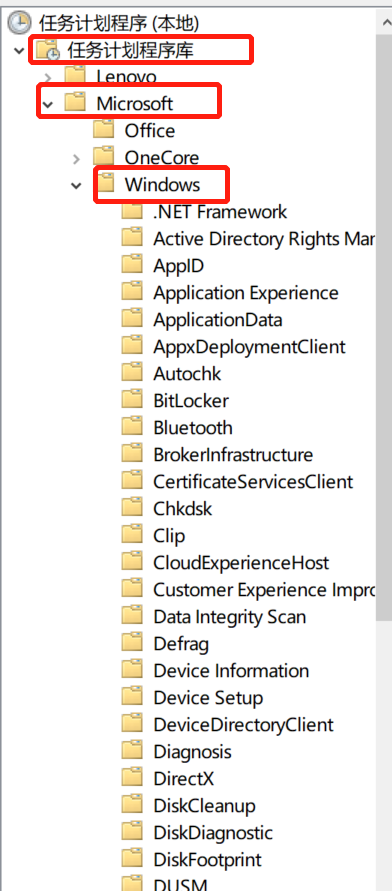Collapse the Windows folder node

click(76, 185)
